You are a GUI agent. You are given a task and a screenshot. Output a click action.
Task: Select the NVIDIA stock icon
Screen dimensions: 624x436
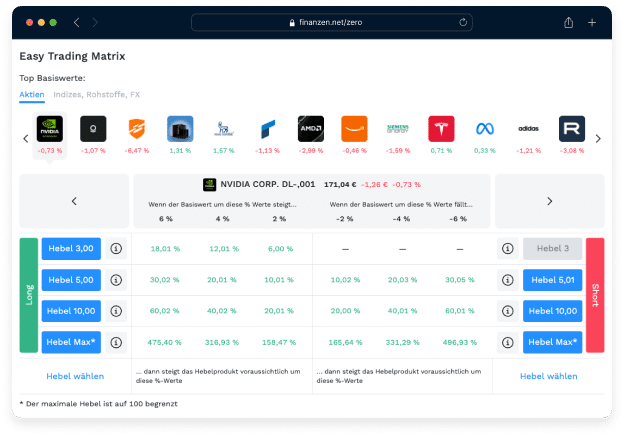coord(49,129)
